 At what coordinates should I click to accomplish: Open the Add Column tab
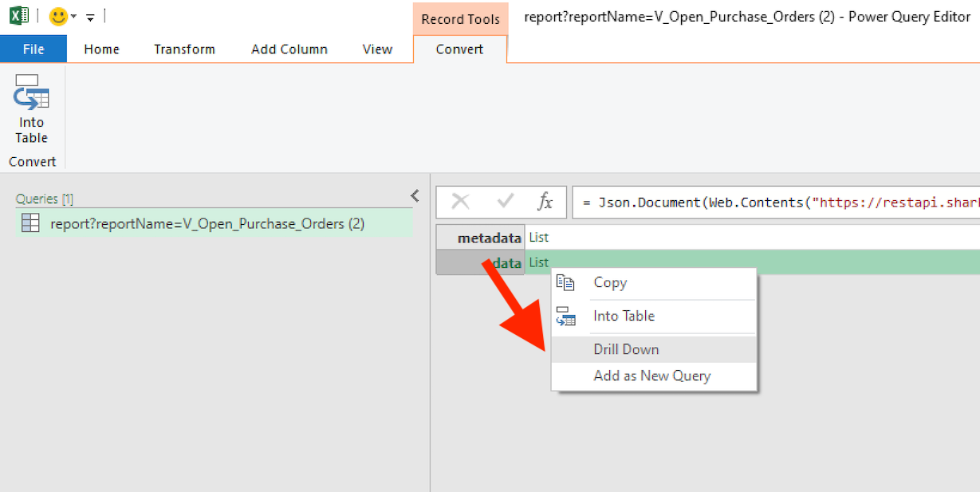[289, 49]
